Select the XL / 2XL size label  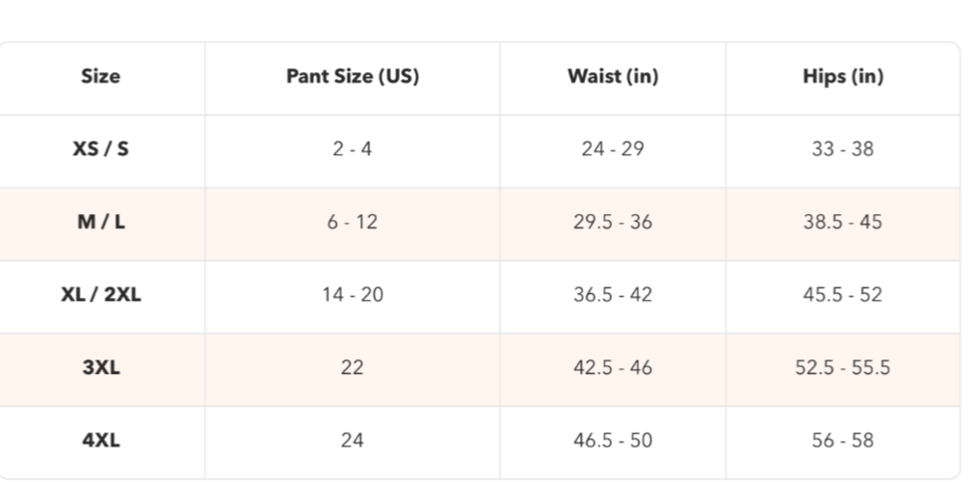(100, 294)
